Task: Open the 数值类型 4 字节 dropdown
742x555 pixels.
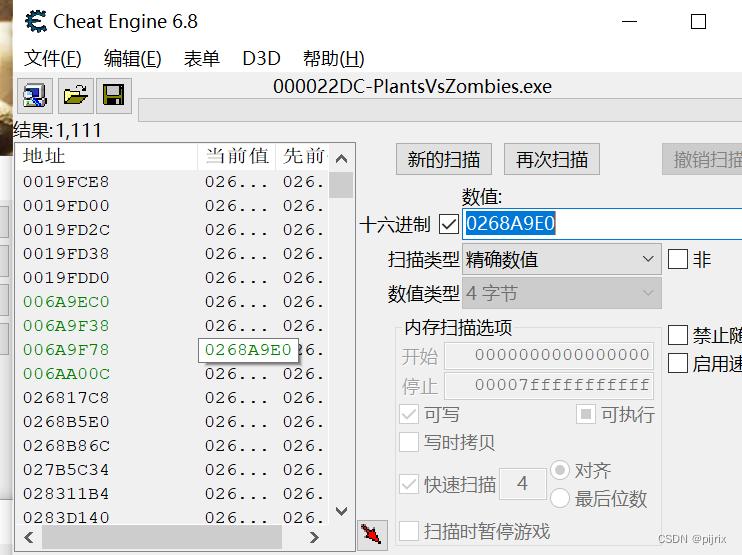Action: [x=562, y=294]
